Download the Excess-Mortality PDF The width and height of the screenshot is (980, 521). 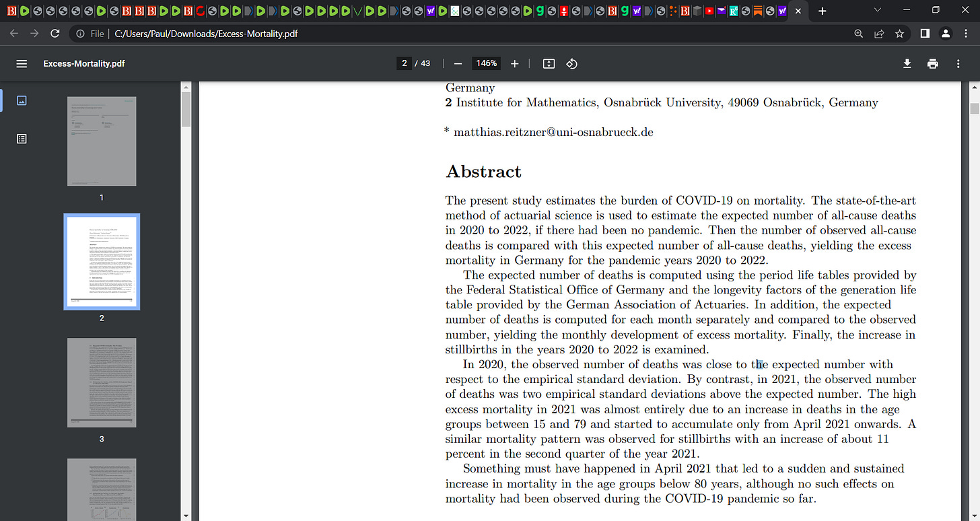point(907,63)
